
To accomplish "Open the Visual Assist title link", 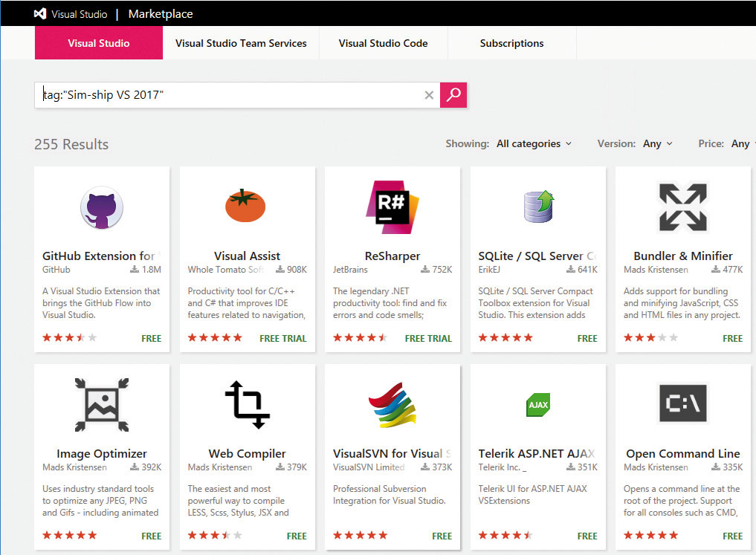I will [248, 256].
